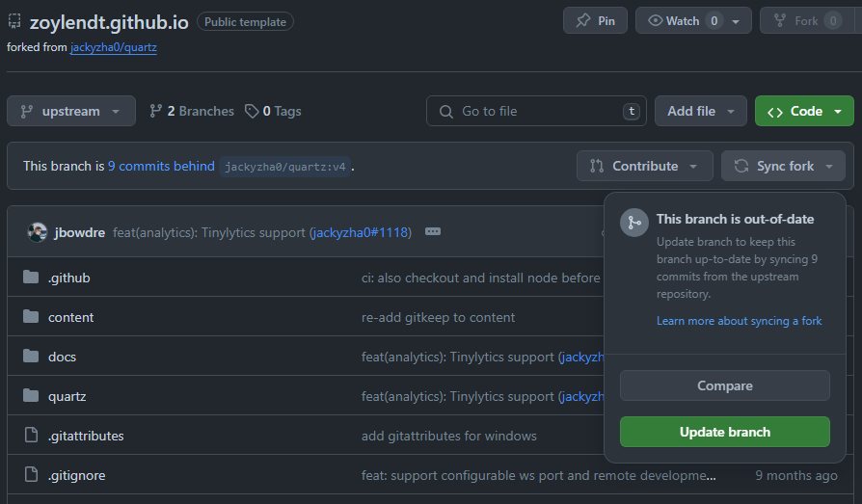Open docs row Tinylytics support commit message

point(458,357)
